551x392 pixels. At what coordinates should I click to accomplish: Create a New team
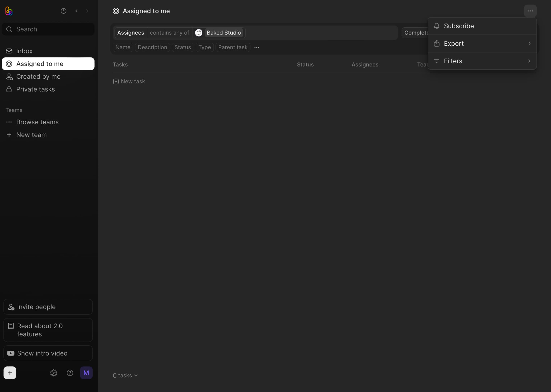pos(48,135)
